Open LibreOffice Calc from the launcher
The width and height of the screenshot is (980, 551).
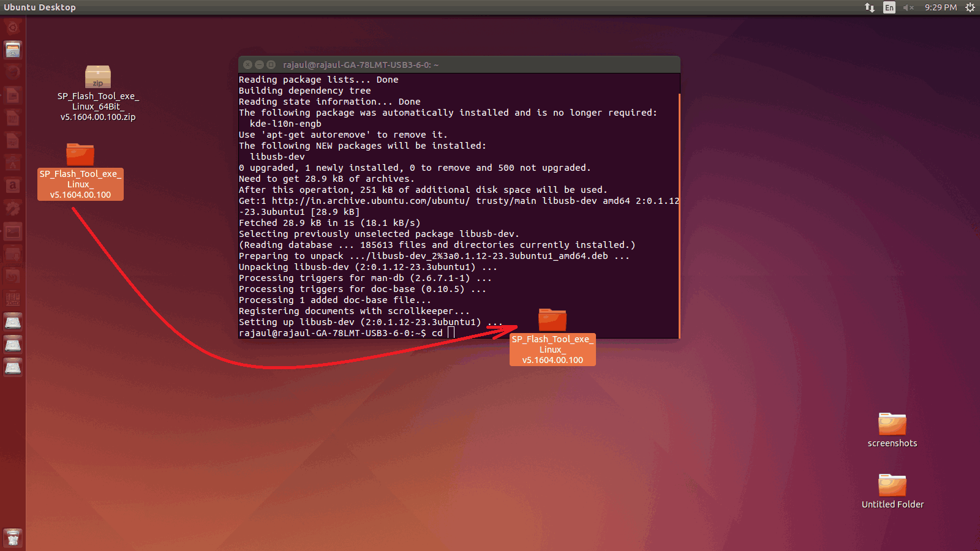pyautogui.click(x=13, y=118)
